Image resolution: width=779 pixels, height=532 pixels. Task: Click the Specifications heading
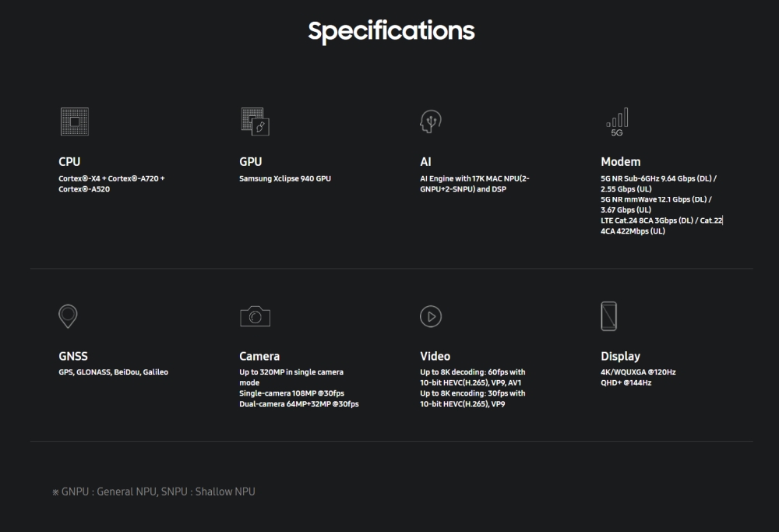pyautogui.click(x=391, y=30)
